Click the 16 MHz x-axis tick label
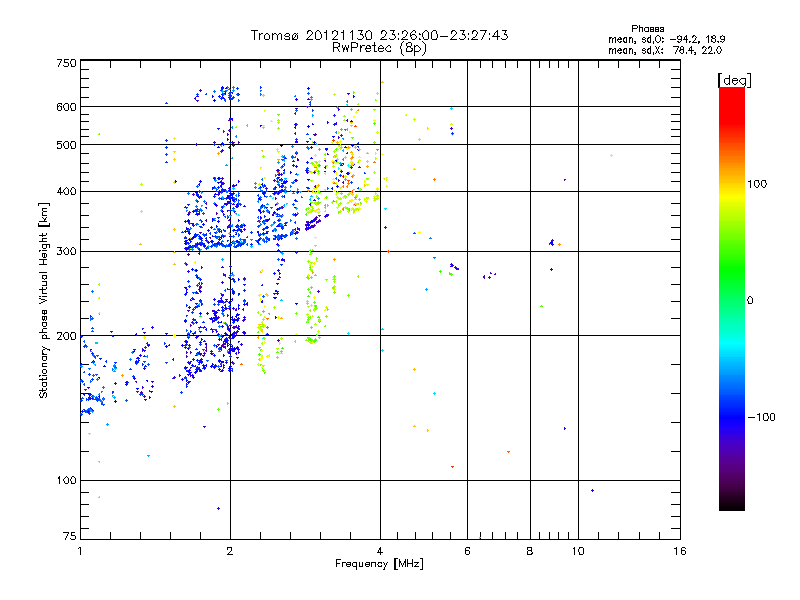This screenshot has height=600, width=800. (678, 552)
